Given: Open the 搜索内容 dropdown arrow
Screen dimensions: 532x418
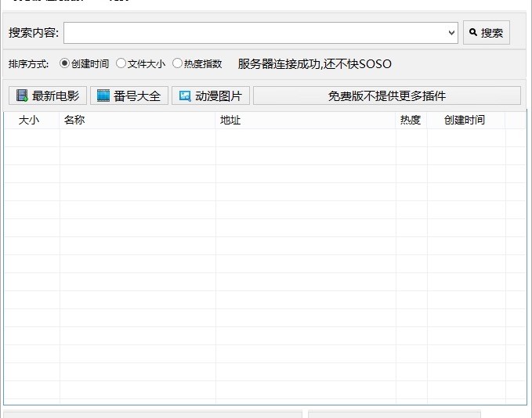Looking at the screenshot, I should pos(451,33).
